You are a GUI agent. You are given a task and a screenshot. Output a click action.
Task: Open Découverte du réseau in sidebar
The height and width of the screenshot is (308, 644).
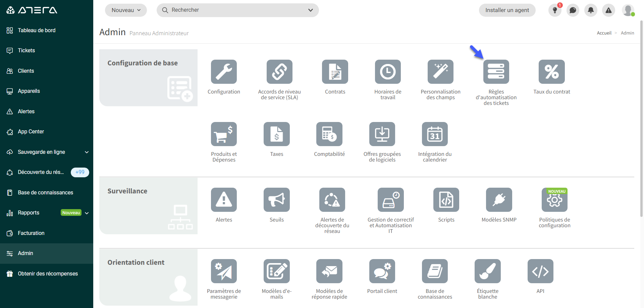tap(47, 172)
